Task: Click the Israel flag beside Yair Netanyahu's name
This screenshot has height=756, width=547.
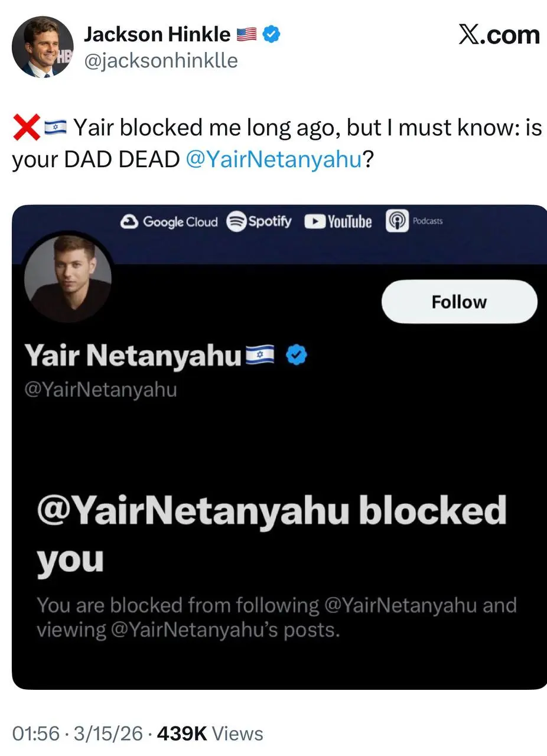Action: click(260, 356)
